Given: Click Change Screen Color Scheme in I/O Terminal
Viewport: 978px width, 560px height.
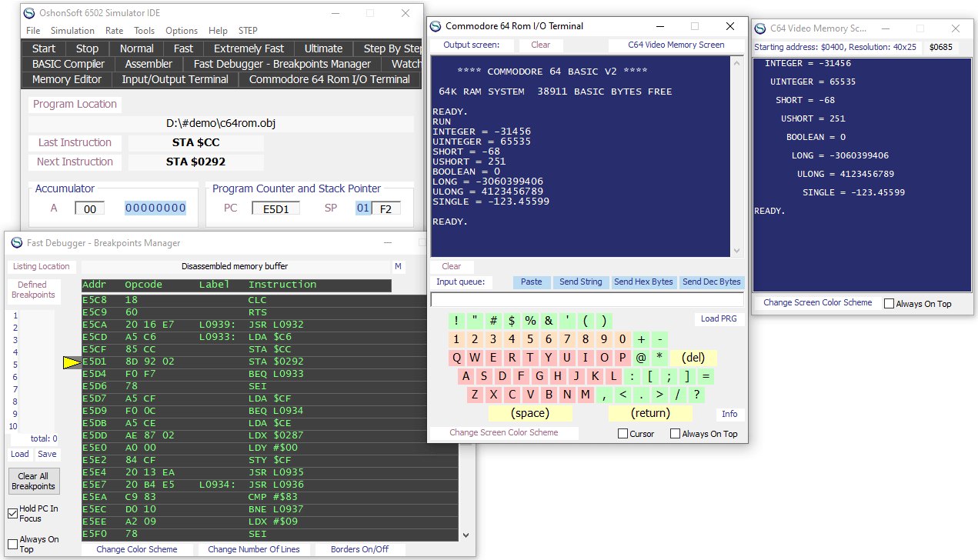Looking at the screenshot, I should 504,432.
